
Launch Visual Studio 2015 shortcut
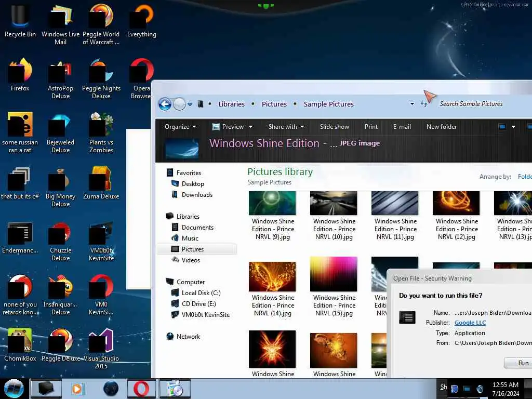coord(101,348)
